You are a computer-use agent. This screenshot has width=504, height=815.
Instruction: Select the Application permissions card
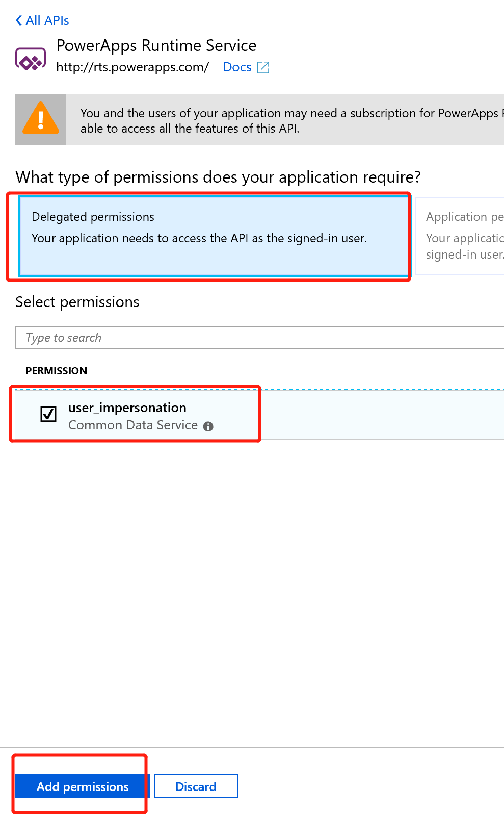tap(460, 236)
